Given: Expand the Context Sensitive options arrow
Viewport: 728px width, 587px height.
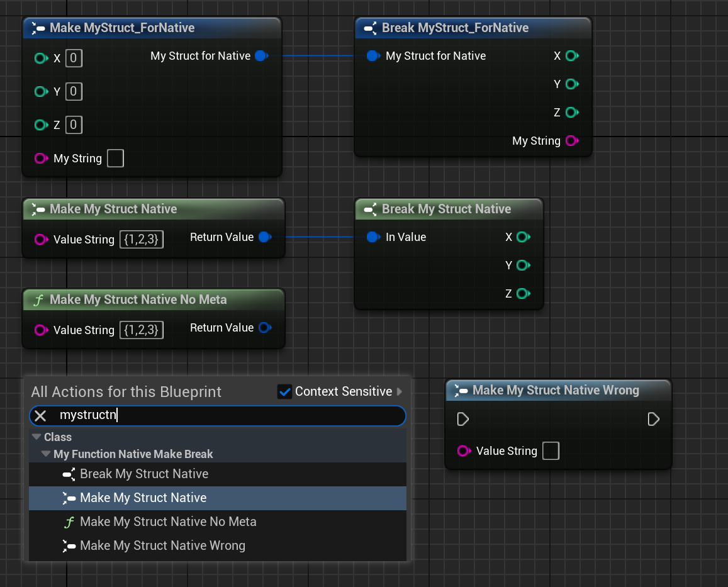Looking at the screenshot, I should coord(400,392).
